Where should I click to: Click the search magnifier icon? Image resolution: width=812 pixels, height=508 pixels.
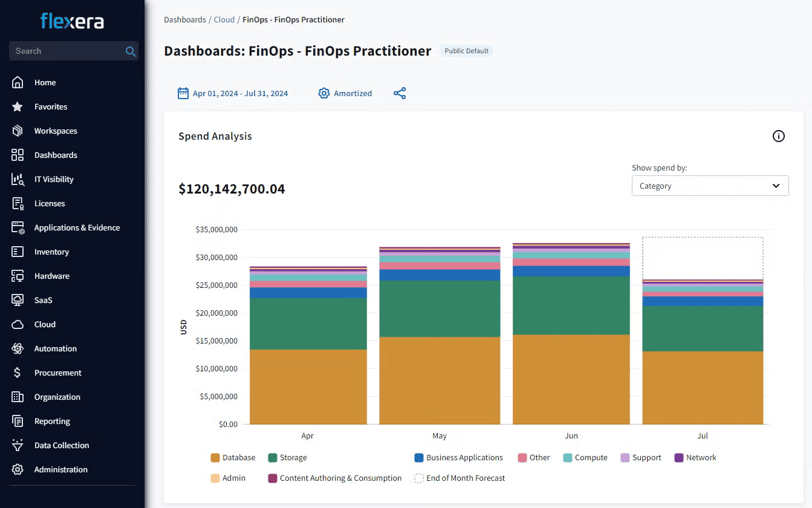tap(131, 51)
